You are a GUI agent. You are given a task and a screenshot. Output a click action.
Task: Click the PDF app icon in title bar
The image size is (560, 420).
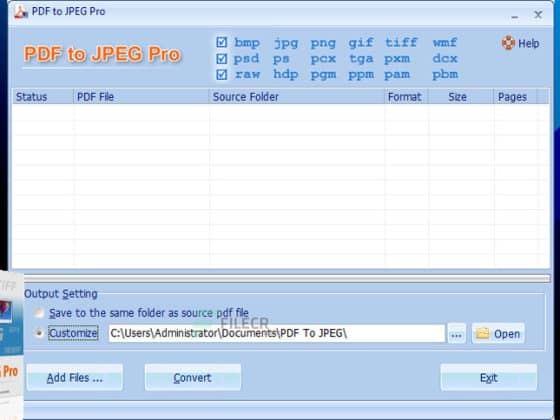click(21, 11)
